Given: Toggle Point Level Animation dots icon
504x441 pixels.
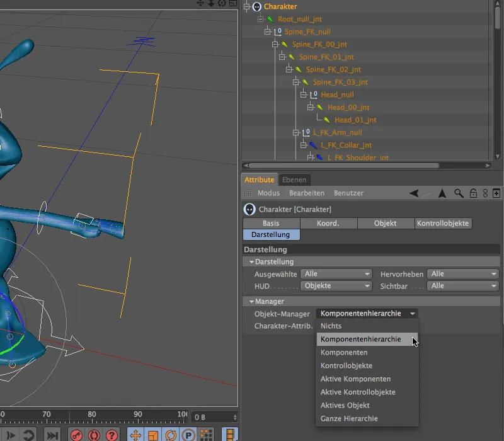Looking at the screenshot, I should tap(206, 435).
